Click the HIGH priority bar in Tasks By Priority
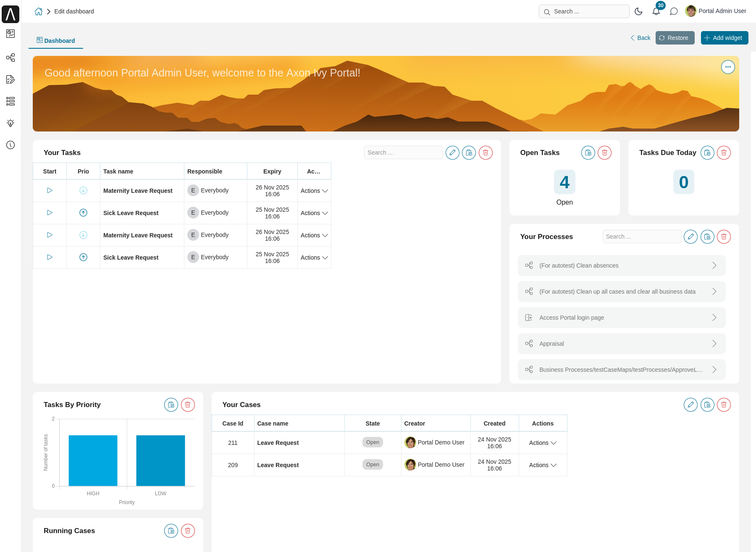This screenshot has height=552, width=756. [93, 460]
